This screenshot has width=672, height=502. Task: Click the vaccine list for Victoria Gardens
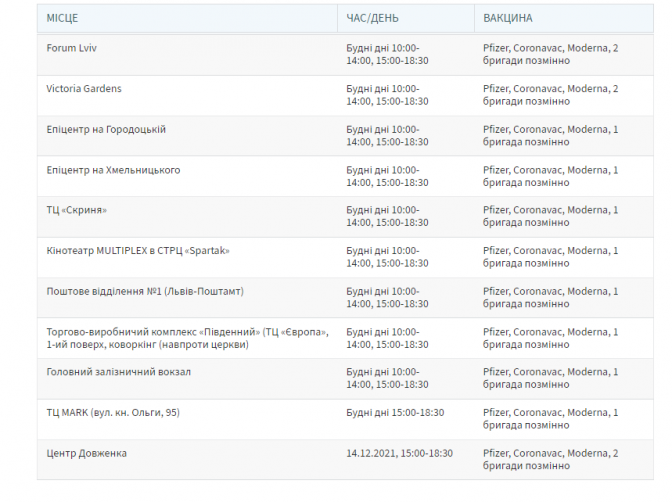[x=550, y=94]
